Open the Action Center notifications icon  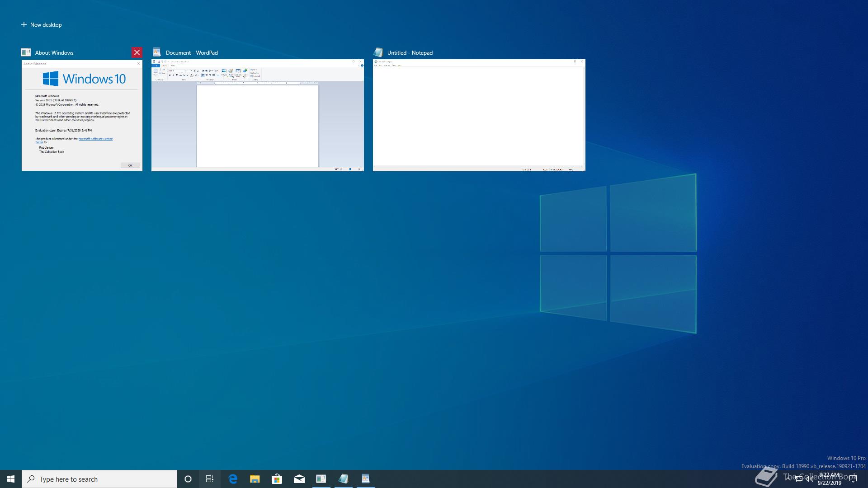click(853, 479)
